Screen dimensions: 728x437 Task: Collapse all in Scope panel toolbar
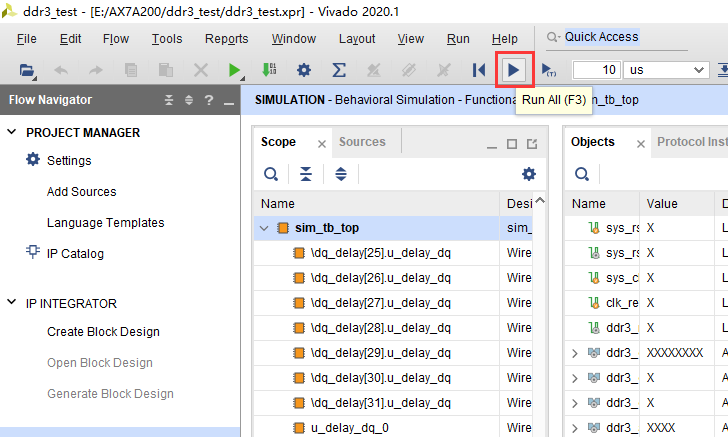point(306,174)
